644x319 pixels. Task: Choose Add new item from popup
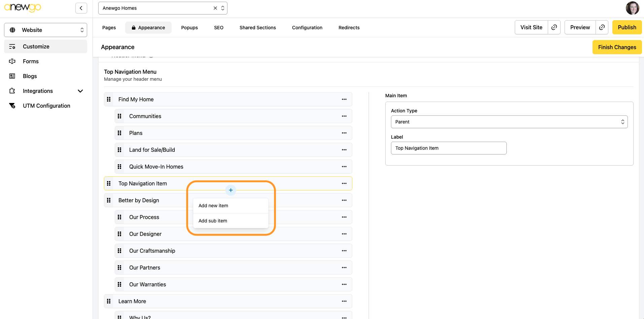point(213,206)
